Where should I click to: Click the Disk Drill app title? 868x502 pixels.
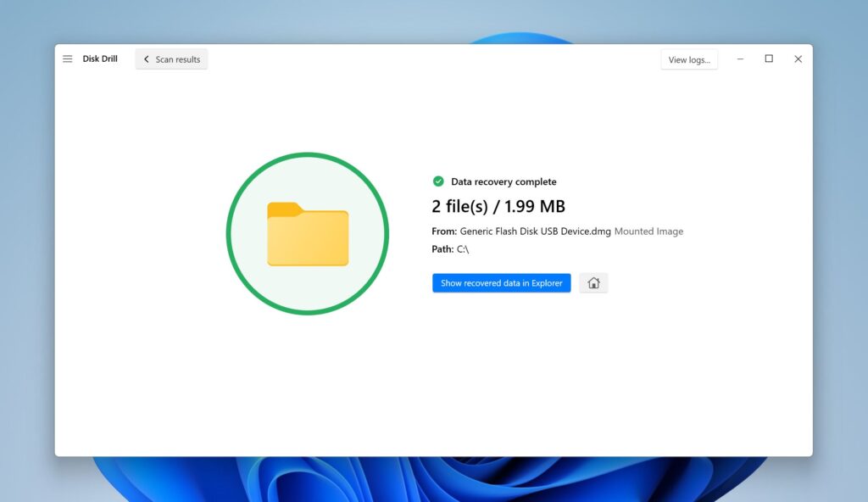(x=100, y=59)
